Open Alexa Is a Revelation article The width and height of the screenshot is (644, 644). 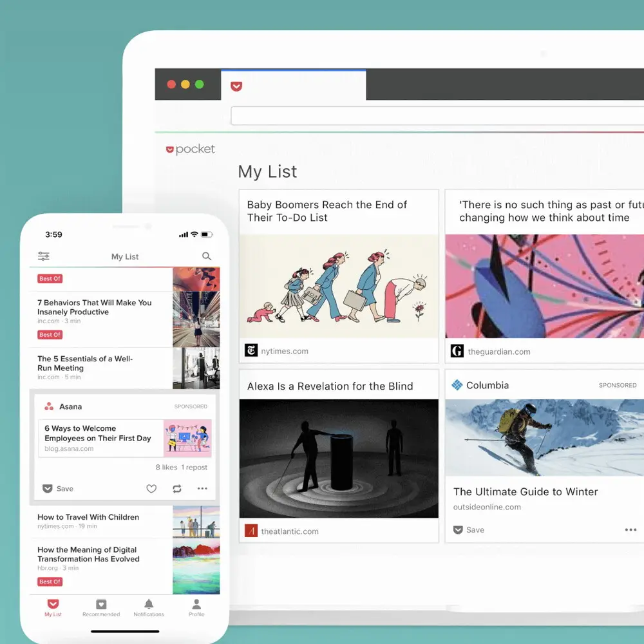[330, 386]
